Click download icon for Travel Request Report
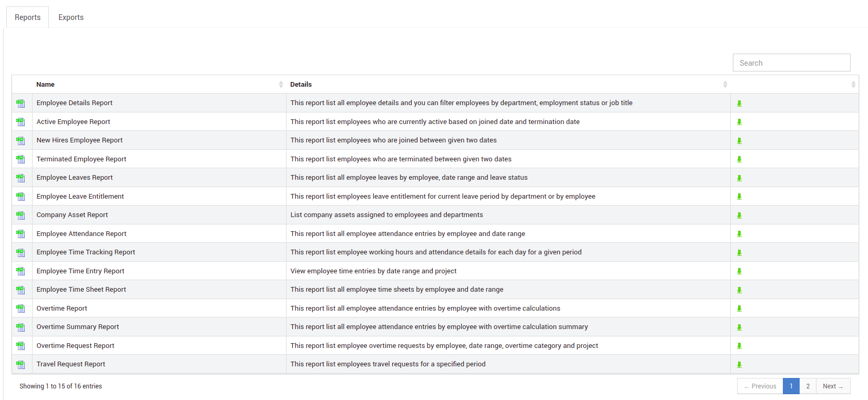 pyautogui.click(x=739, y=365)
